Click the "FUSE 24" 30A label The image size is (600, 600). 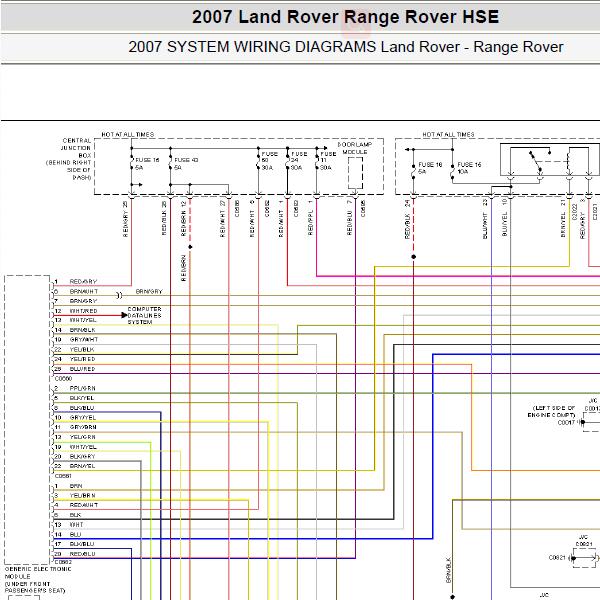click(298, 161)
